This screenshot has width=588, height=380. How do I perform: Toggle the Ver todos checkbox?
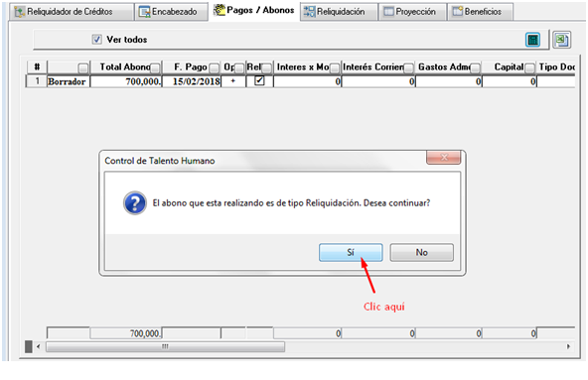pyautogui.click(x=96, y=40)
